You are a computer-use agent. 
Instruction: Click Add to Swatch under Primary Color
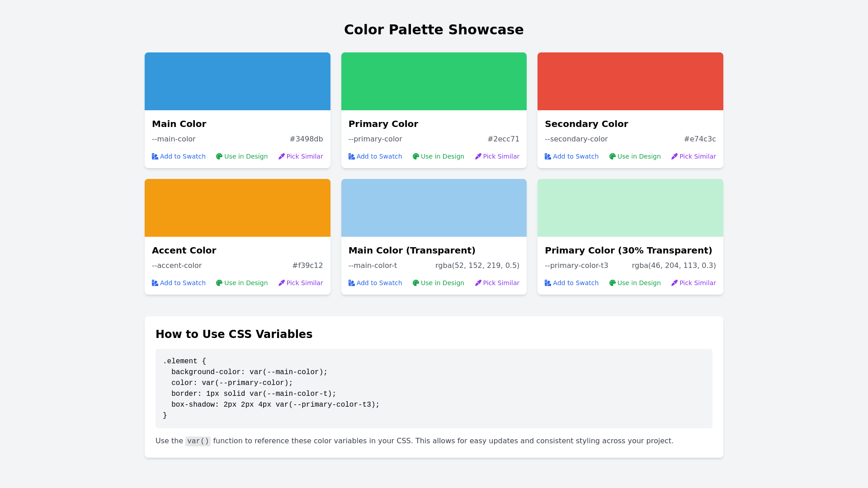(x=379, y=156)
